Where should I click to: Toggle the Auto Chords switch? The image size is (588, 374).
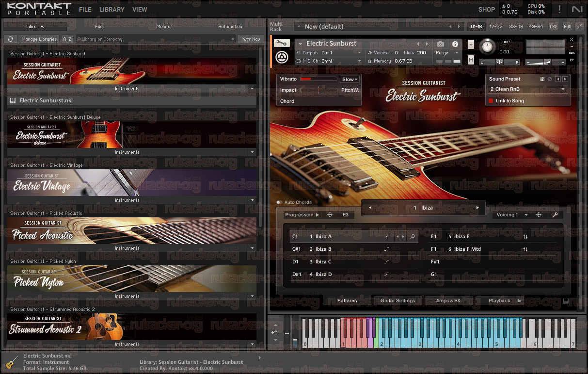279,202
